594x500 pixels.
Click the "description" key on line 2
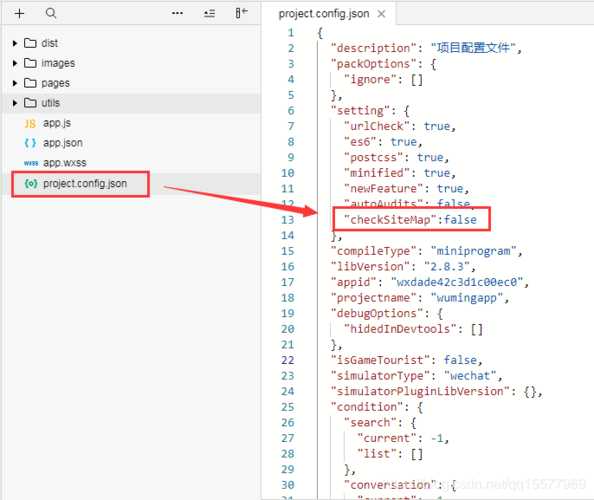374,48
